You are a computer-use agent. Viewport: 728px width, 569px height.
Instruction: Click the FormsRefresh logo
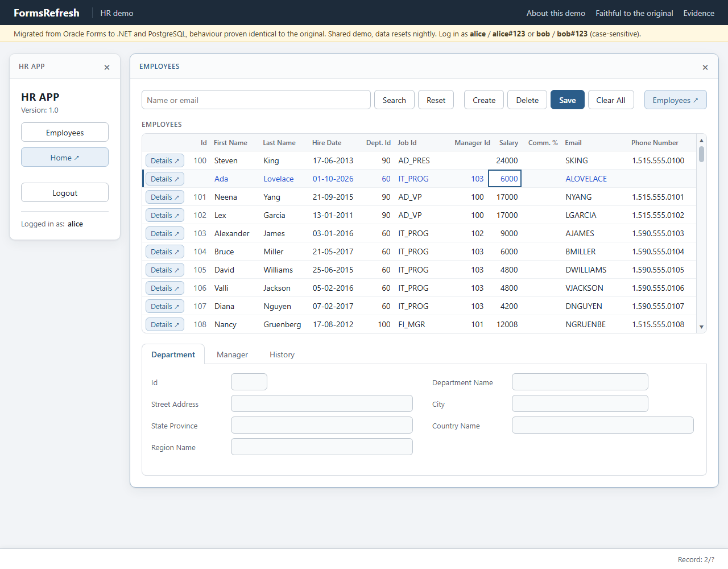[47, 13]
